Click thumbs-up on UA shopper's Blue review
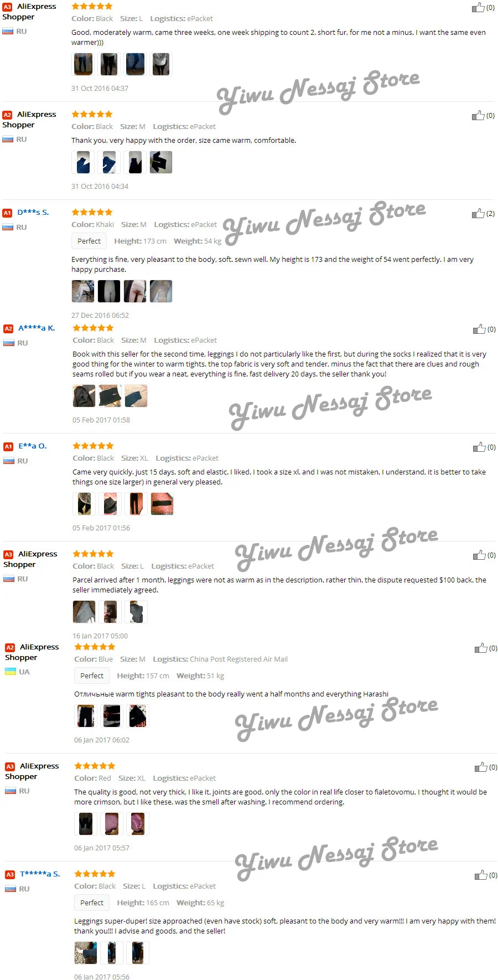Viewport: 498px width, 980px height. 481,648
